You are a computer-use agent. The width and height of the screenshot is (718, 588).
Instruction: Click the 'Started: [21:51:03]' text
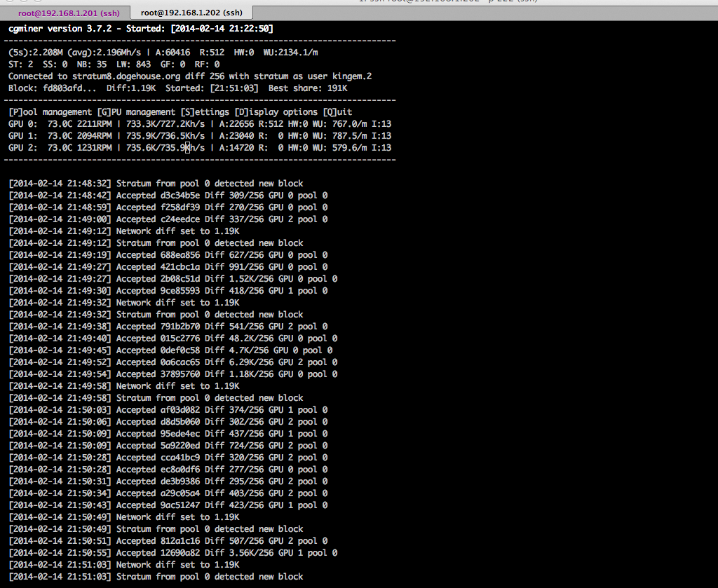(212, 88)
